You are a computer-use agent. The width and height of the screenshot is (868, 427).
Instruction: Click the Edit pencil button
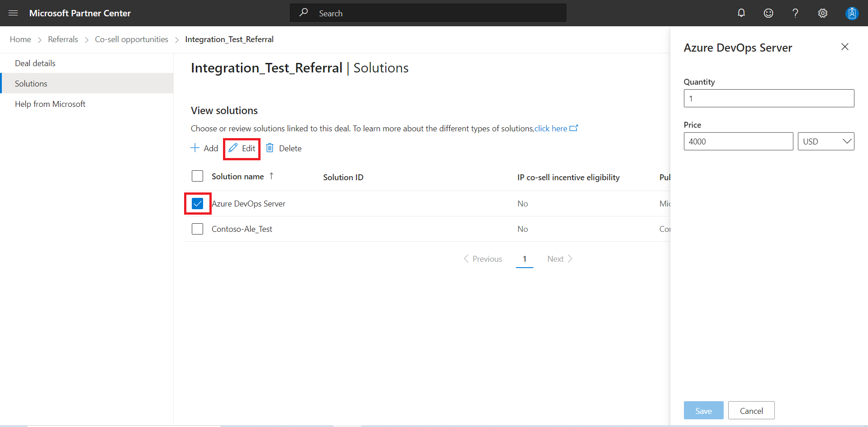coord(242,149)
